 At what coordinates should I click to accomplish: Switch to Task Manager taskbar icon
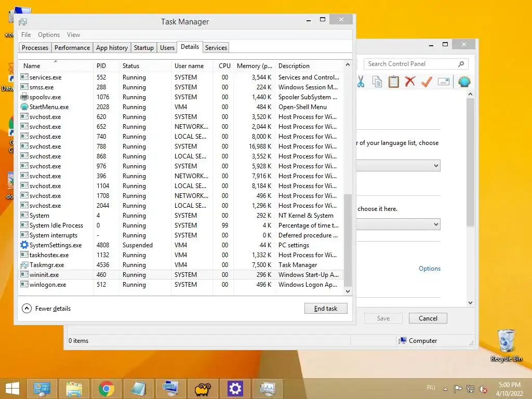tap(268, 389)
